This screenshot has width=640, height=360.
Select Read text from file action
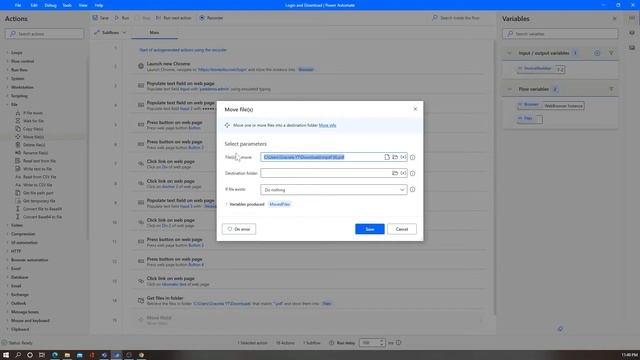click(39, 161)
